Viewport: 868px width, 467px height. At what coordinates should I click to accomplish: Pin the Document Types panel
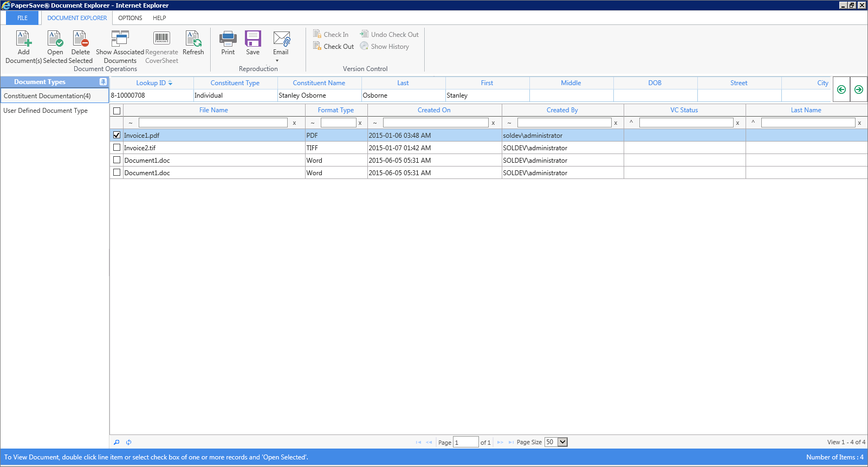coord(103,82)
